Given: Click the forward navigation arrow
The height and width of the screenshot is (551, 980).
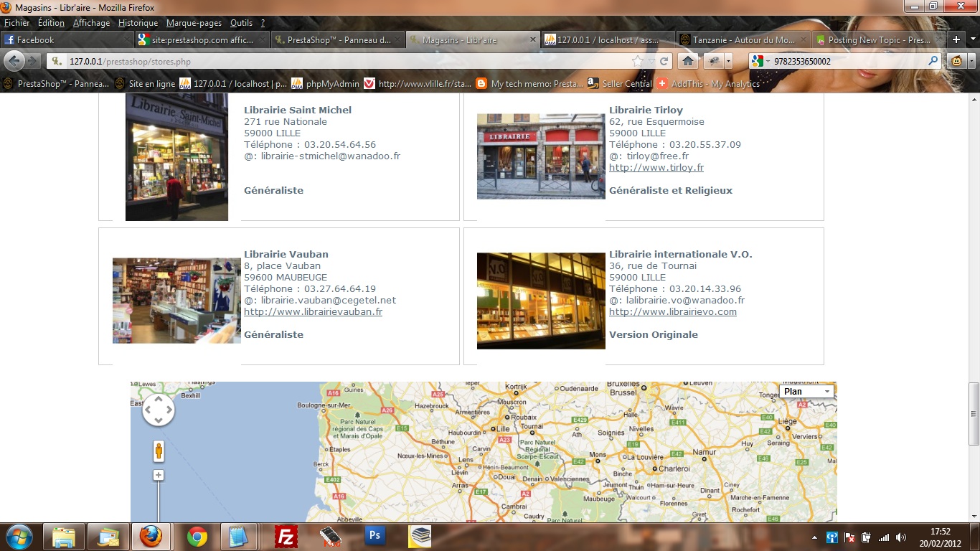Looking at the screenshot, I should (34, 61).
